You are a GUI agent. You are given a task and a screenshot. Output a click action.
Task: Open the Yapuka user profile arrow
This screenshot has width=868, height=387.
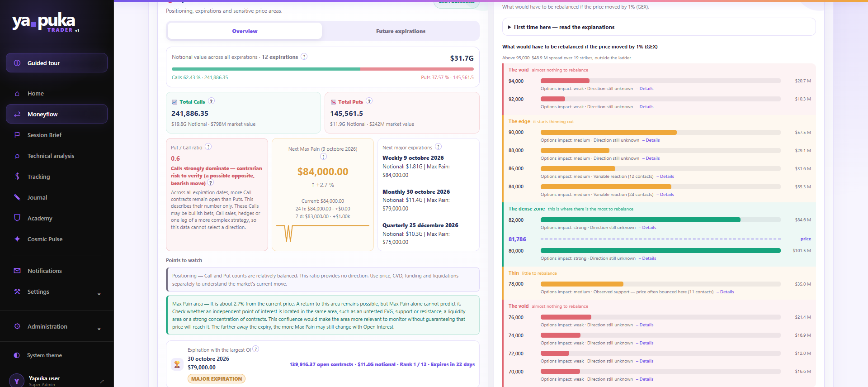click(102, 381)
